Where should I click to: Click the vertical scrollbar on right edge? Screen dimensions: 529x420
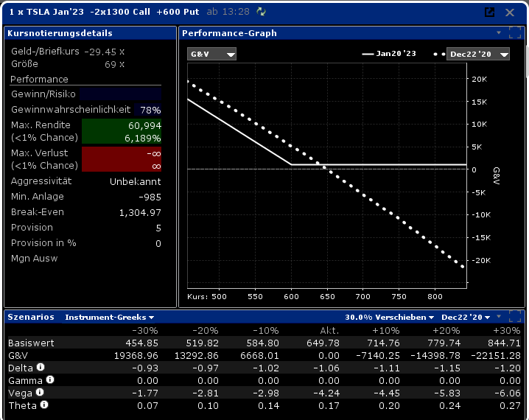(x=526, y=66)
